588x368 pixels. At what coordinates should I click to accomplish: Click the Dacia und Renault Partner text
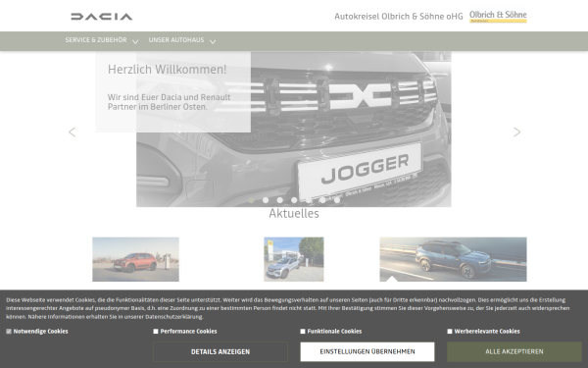[x=170, y=102]
